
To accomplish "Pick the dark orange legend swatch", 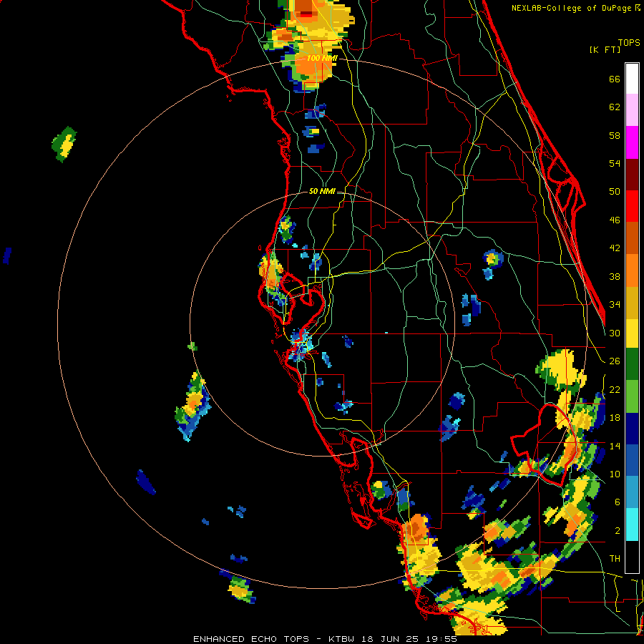I will click(632, 238).
